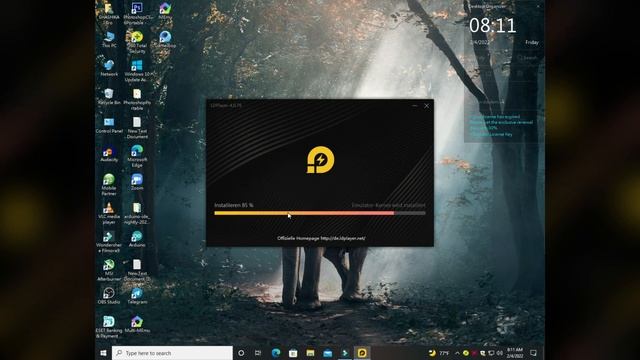Select the Arduino desktop shortcut

coord(137,239)
